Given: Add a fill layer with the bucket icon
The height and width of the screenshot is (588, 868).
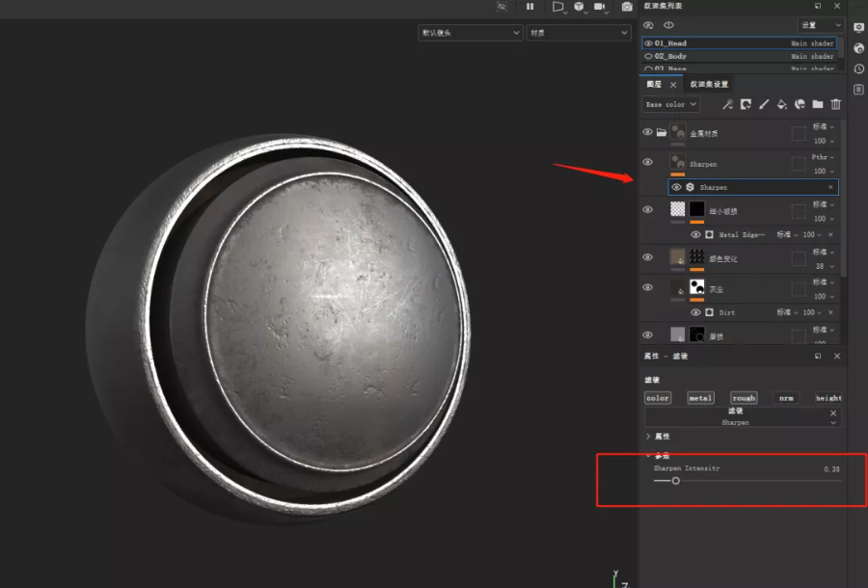Looking at the screenshot, I should (x=781, y=104).
